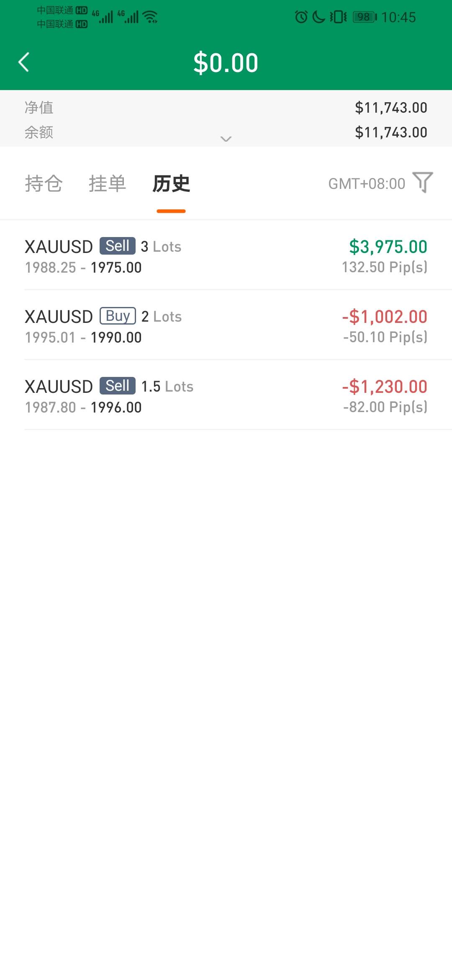Tap the alarm clock status icon

click(x=301, y=17)
